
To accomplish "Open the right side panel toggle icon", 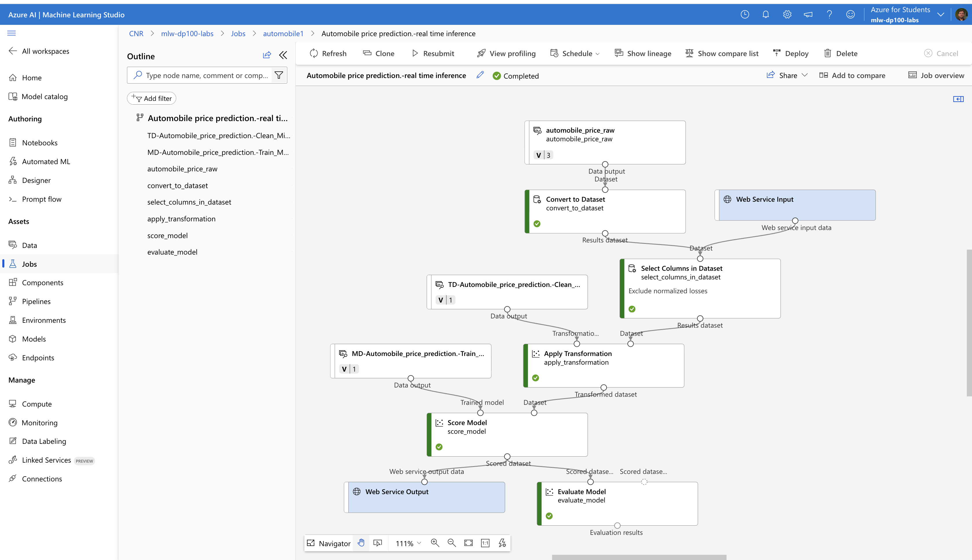I will coord(958,99).
